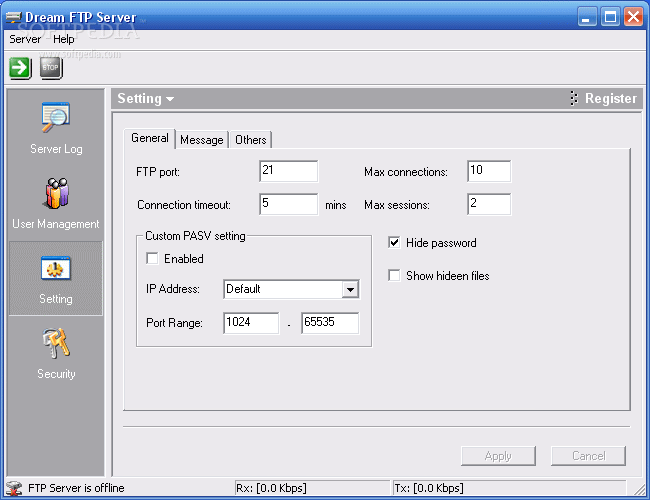Open the Server menu
Image resolution: width=650 pixels, height=500 pixels.
pos(25,39)
